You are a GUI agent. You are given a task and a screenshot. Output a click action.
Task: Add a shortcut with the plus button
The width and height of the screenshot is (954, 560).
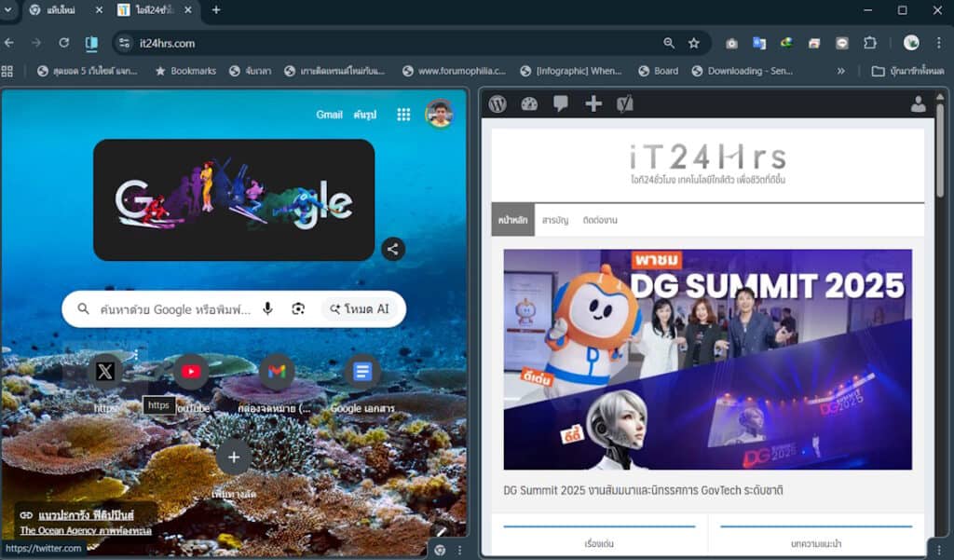click(x=234, y=458)
